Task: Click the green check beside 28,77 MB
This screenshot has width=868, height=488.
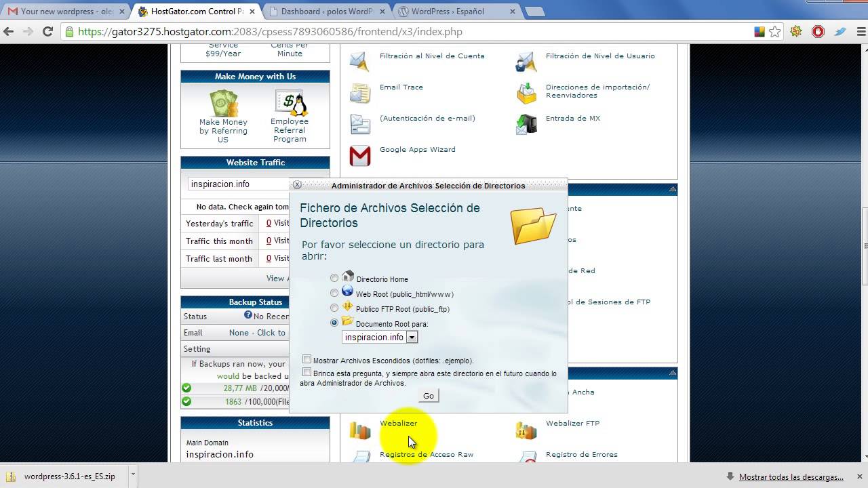Action: (186, 388)
